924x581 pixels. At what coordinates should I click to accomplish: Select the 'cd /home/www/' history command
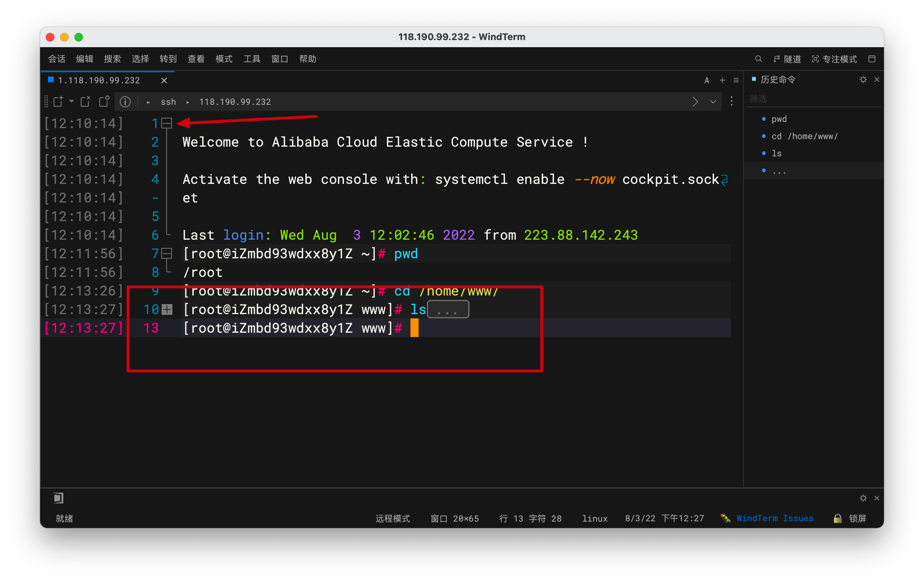pos(804,136)
